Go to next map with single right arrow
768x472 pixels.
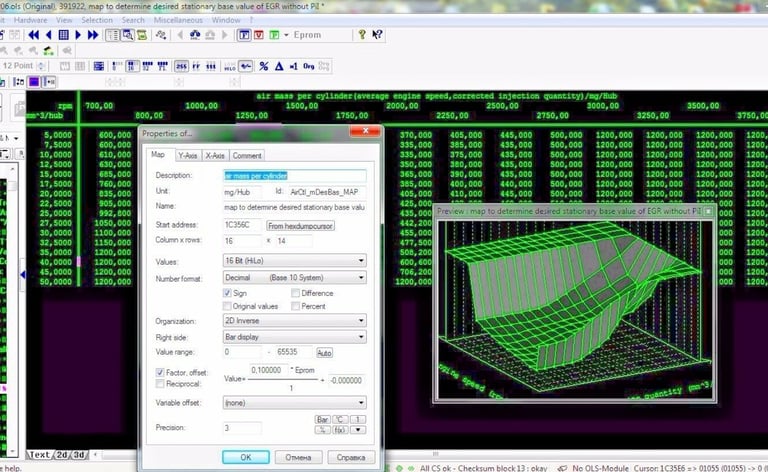(x=78, y=35)
